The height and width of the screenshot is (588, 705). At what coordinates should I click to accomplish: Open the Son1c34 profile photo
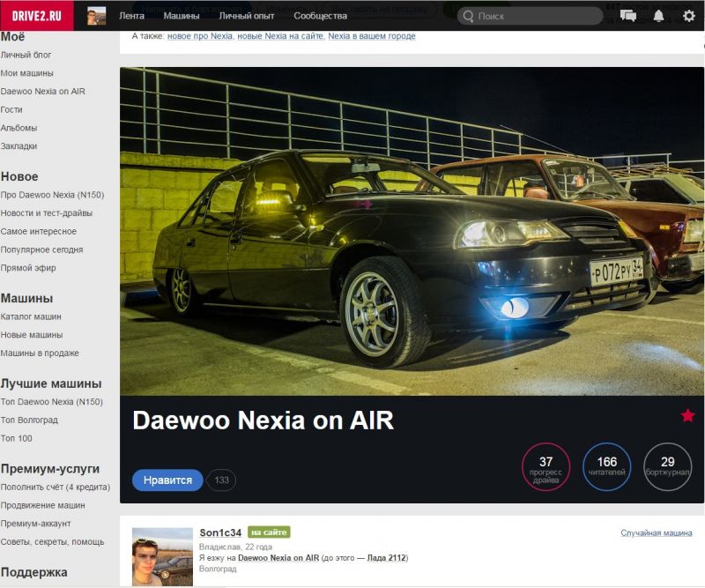pos(162,557)
